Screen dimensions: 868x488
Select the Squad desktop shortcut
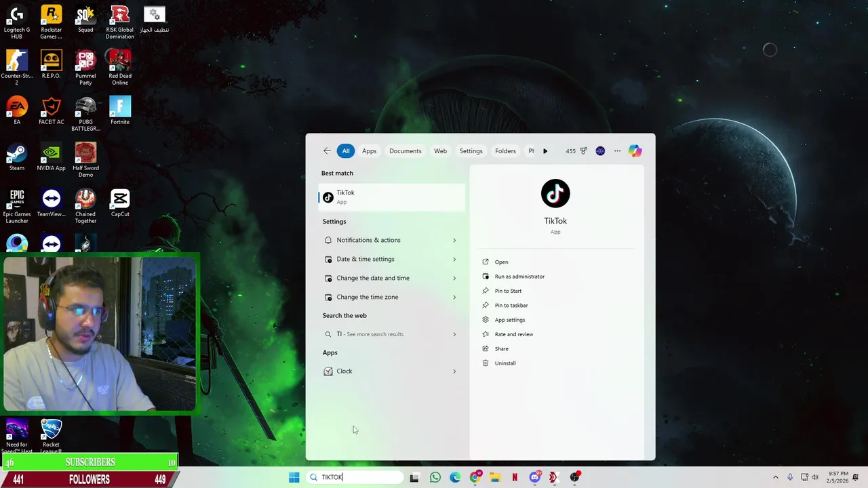[x=85, y=18]
